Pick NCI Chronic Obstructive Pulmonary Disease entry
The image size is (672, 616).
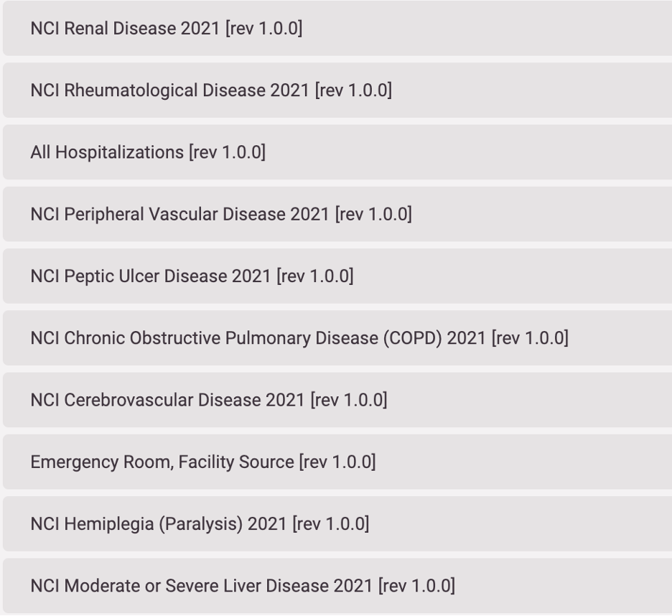337,337
